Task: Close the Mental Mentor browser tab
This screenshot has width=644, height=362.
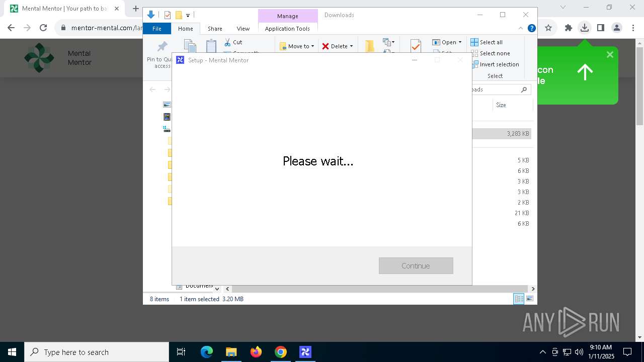Action: 116,9
